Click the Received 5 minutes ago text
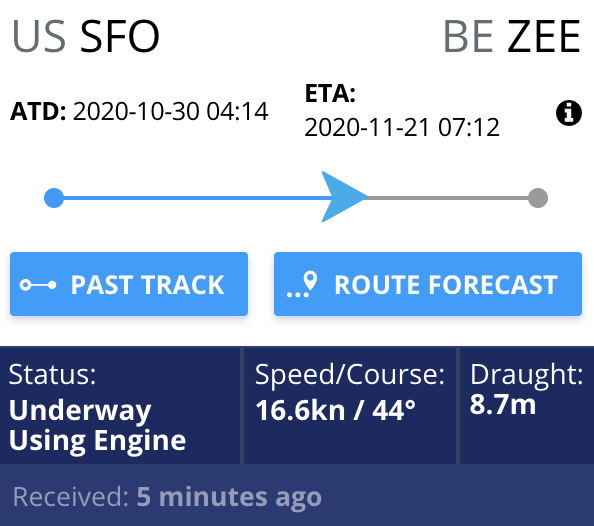The width and height of the screenshot is (594, 526). click(167, 496)
